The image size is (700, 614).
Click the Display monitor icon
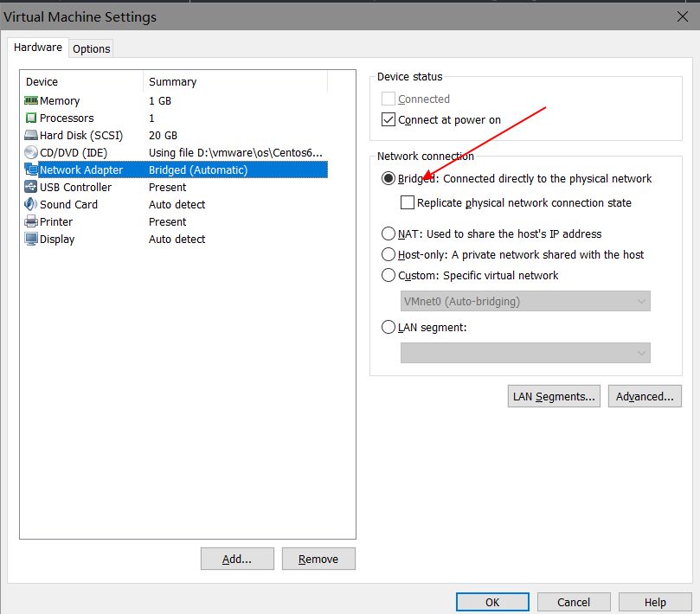click(x=31, y=239)
